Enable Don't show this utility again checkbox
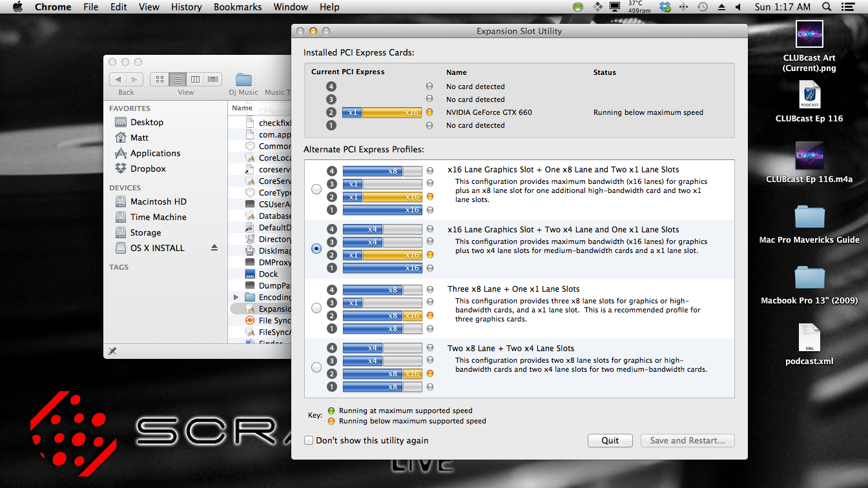This screenshot has height=488, width=868. pyautogui.click(x=309, y=440)
